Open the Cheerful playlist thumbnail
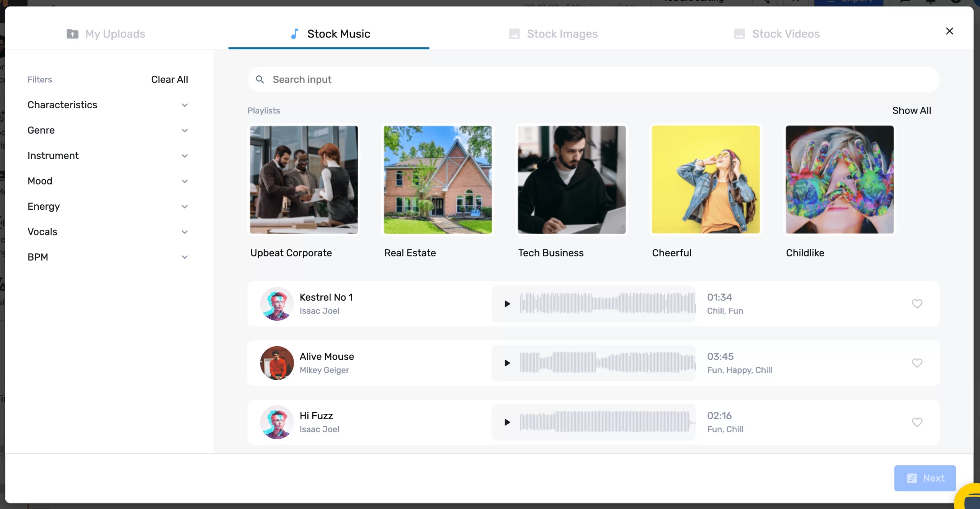This screenshot has height=509, width=980. click(x=706, y=180)
